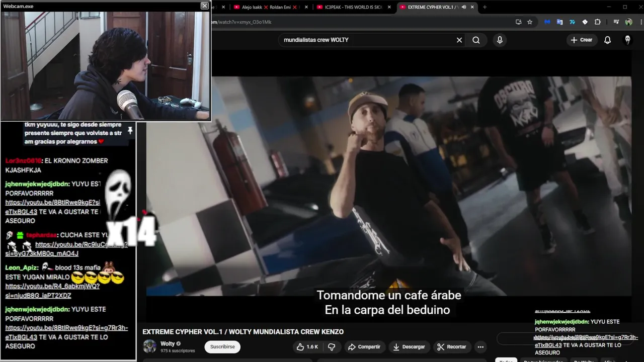Open the more actions three-dot menu
Screen dimensions: 644x362
coord(480,347)
